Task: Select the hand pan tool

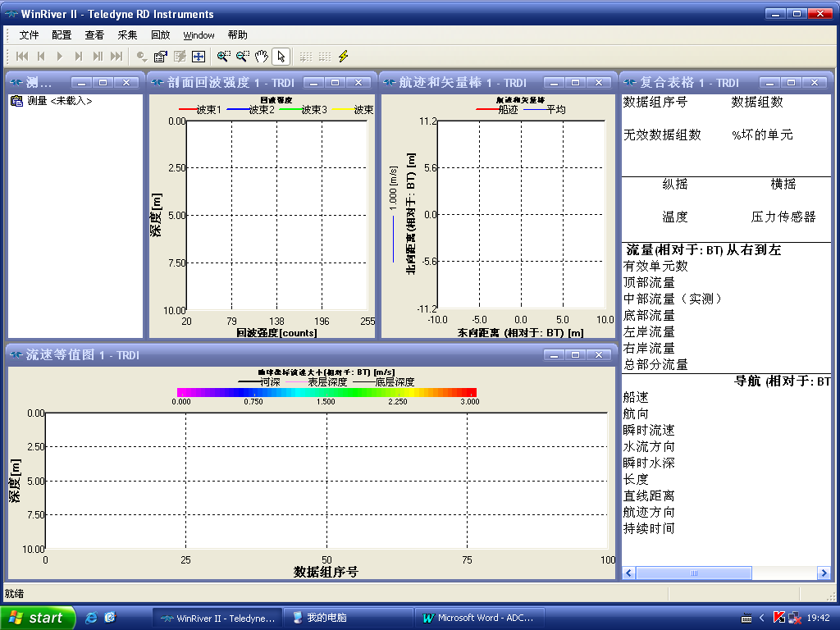Action: click(261, 56)
